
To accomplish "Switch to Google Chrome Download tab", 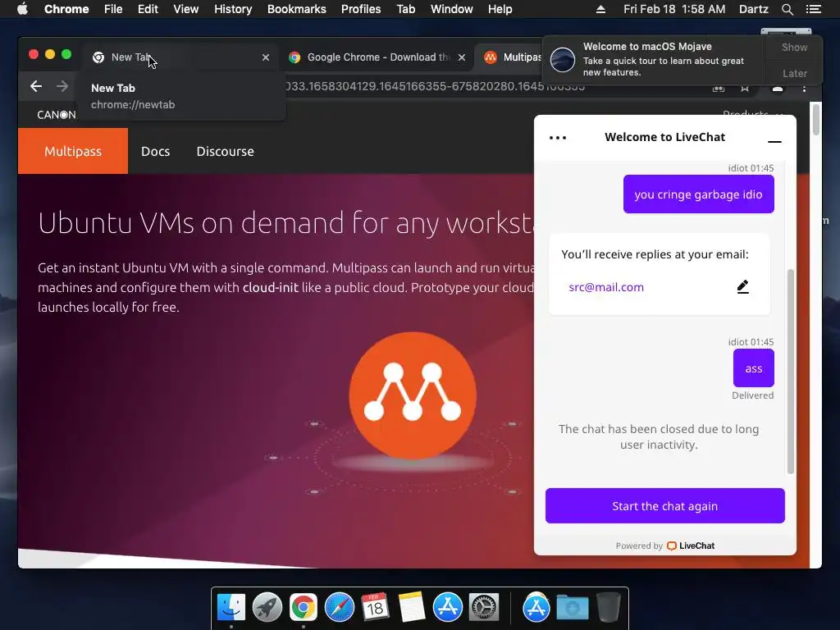I will 375,57.
